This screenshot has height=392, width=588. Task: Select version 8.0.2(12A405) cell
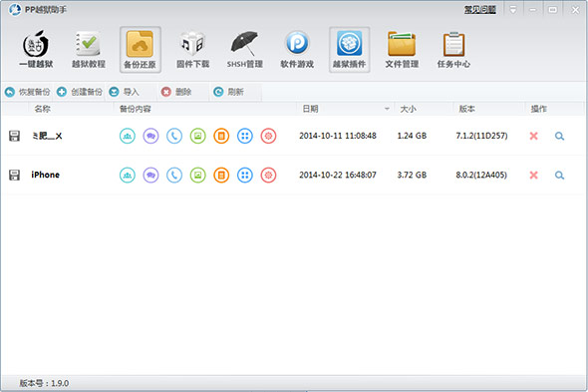[481, 175]
